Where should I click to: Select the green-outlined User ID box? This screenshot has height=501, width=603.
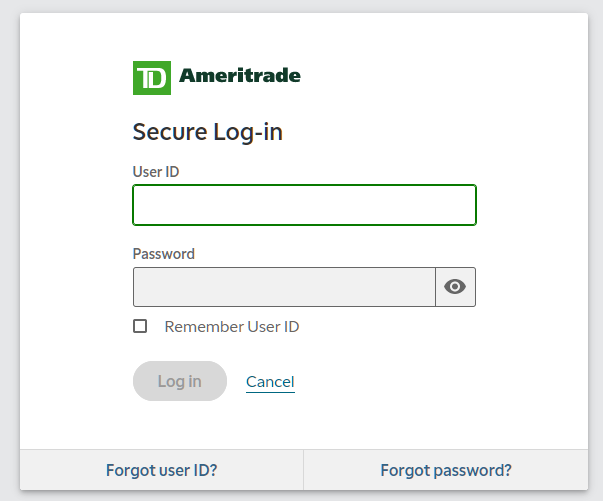304,205
